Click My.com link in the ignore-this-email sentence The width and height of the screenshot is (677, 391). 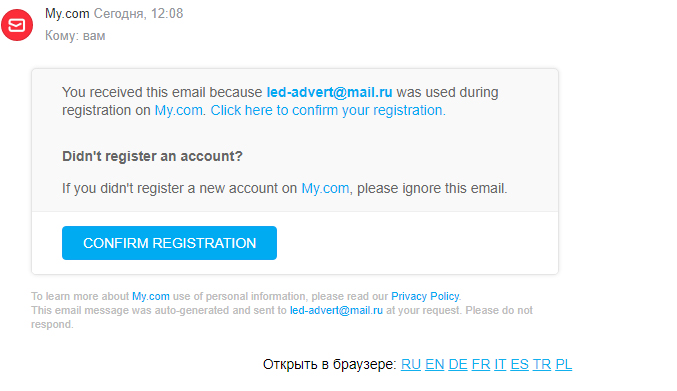(x=325, y=189)
